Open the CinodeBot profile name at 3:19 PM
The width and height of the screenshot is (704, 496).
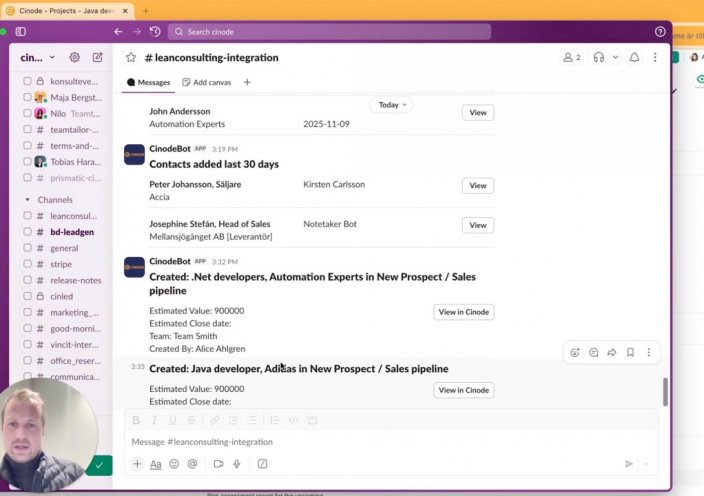pos(170,148)
